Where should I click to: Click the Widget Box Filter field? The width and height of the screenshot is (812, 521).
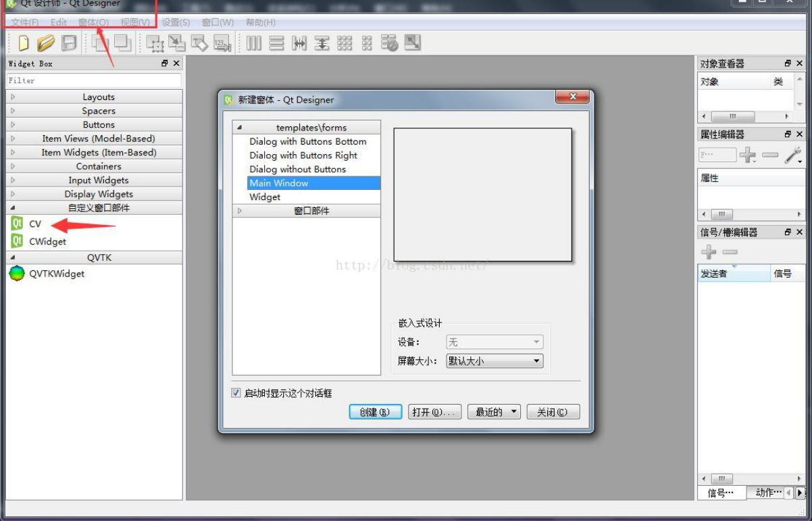[94, 80]
